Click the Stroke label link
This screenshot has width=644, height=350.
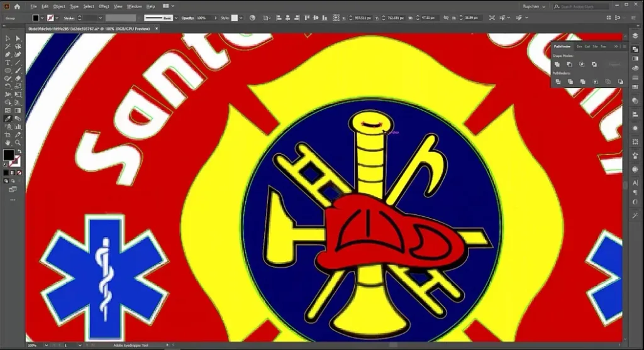[x=69, y=18]
